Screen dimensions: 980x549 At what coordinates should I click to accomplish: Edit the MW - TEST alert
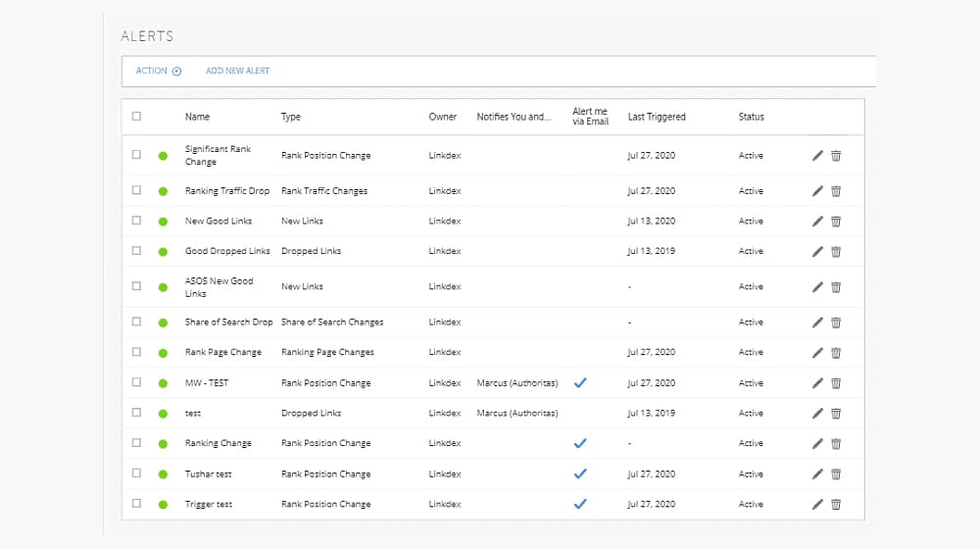[817, 383]
